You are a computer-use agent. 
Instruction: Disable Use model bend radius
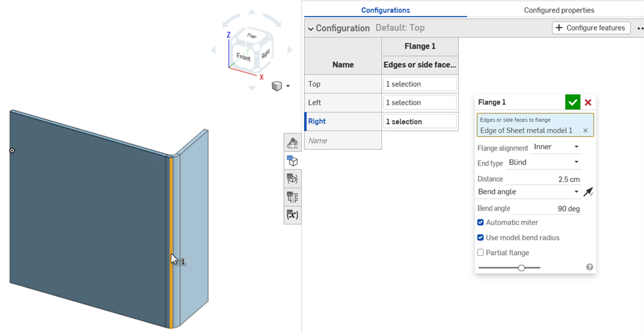tap(481, 237)
